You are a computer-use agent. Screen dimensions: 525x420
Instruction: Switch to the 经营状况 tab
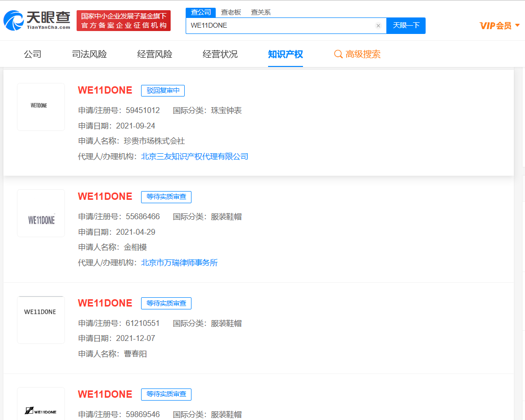pos(220,54)
